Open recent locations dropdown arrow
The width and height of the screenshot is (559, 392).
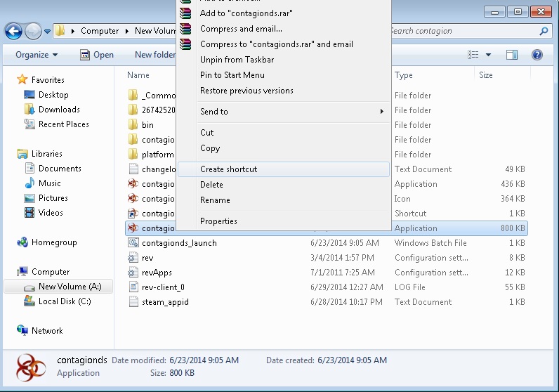tap(48, 32)
